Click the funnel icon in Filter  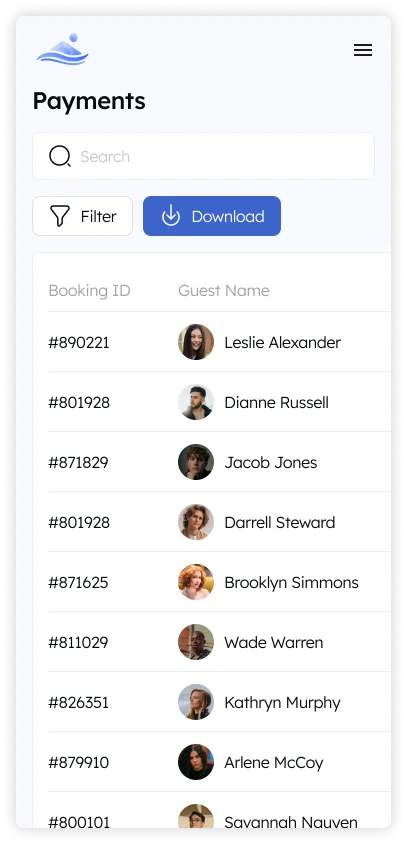[60, 216]
